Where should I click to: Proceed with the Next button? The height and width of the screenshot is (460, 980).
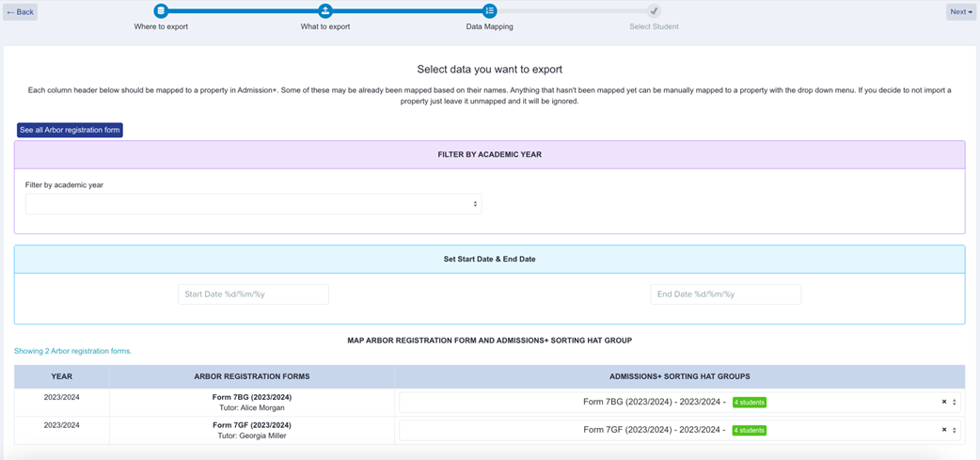point(960,12)
